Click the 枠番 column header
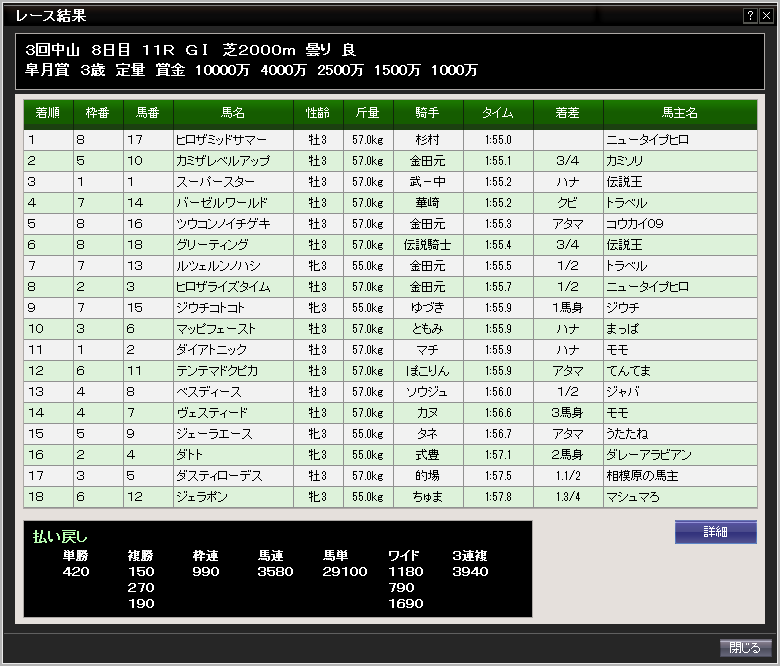Image resolution: width=780 pixels, height=666 pixels. tap(98, 113)
